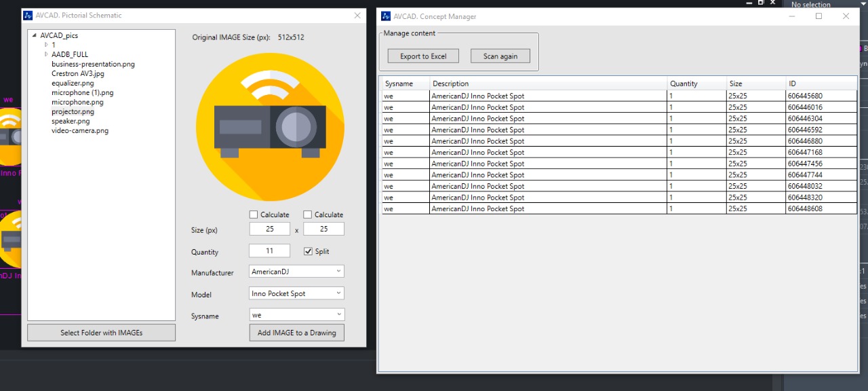Viewport: 868px width, 391px height.
Task: Click Add IMAGE to a Drawing button
Action: click(297, 333)
